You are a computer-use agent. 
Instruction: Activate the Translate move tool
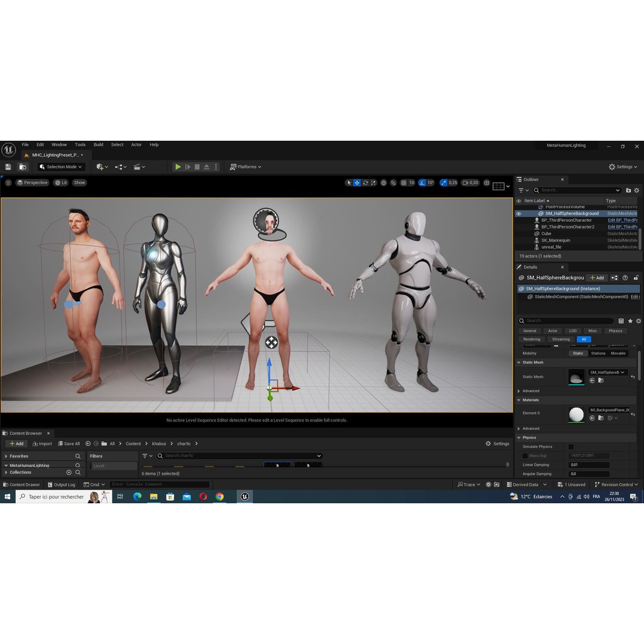click(357, 183)
